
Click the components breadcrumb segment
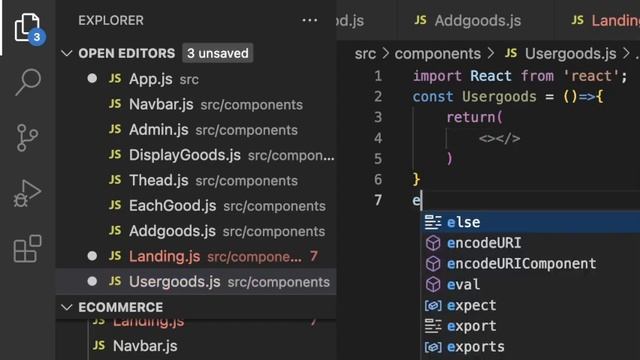pyautogui.click(x=438, y=53)
